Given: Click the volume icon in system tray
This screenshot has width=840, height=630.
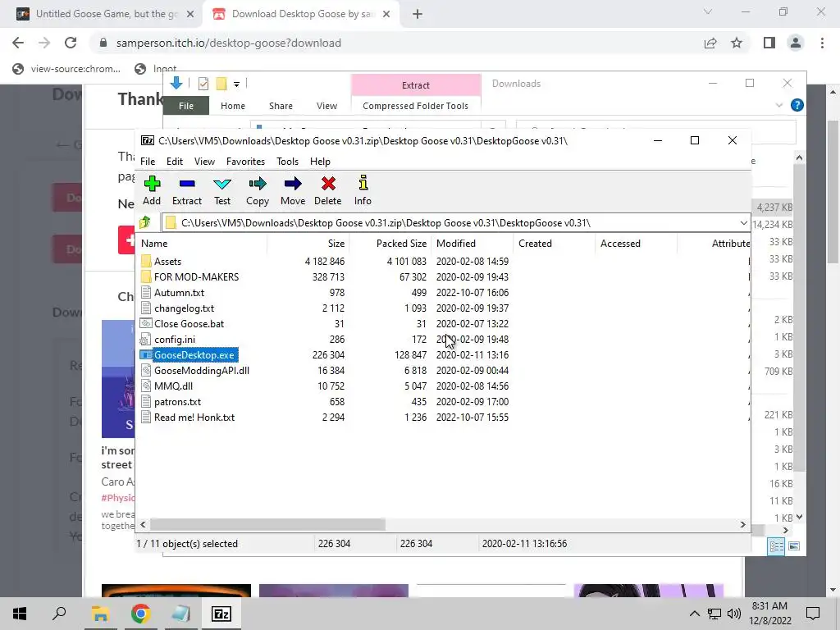Looking at the screenshot, I should 734,614.
